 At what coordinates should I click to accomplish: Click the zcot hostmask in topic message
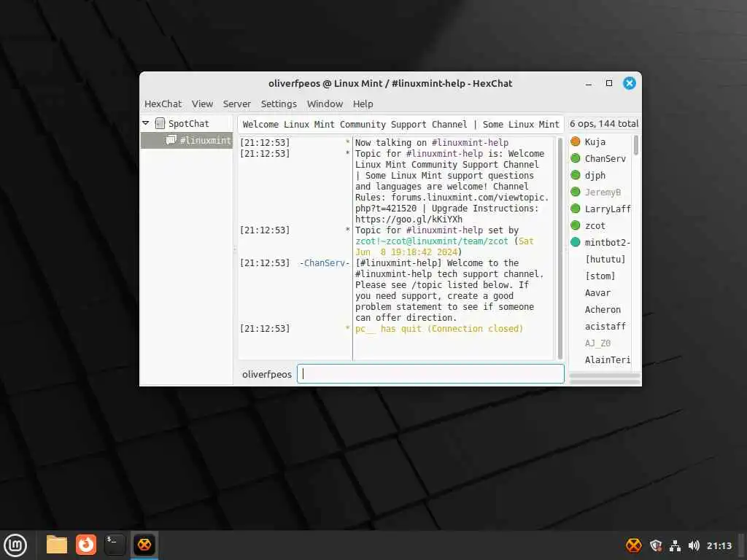(x=432, y=241)
